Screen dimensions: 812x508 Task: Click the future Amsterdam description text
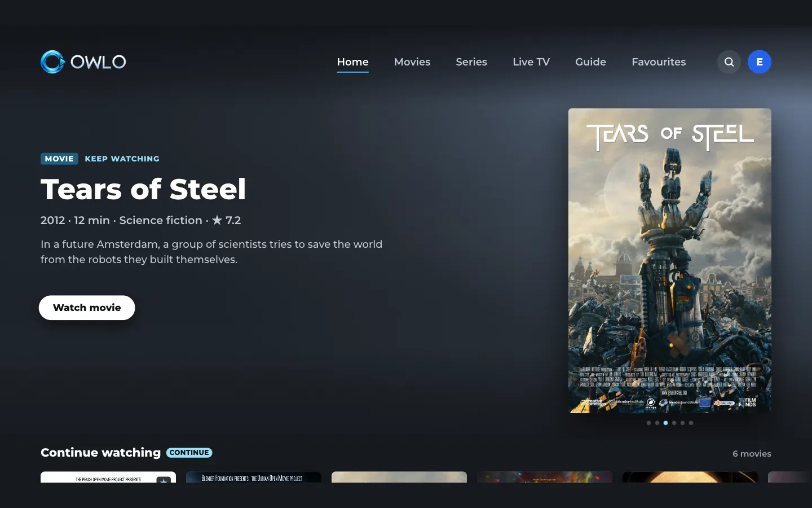(211, 252)
